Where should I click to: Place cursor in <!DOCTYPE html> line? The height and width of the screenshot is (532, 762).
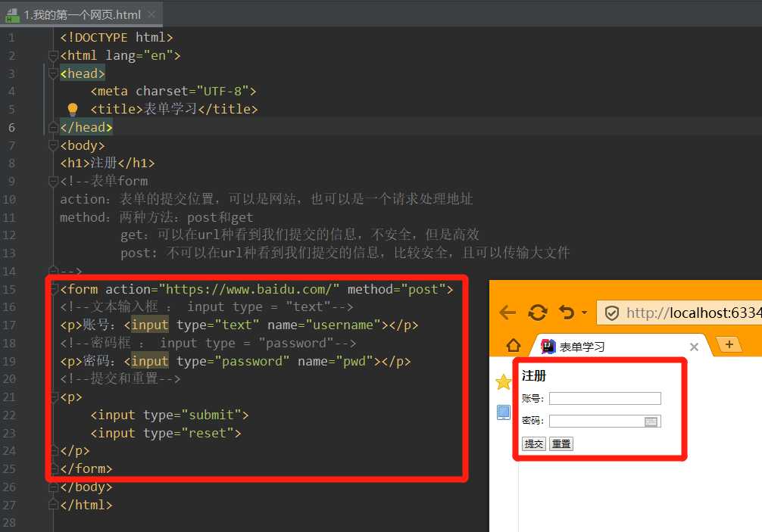(116, 37)
